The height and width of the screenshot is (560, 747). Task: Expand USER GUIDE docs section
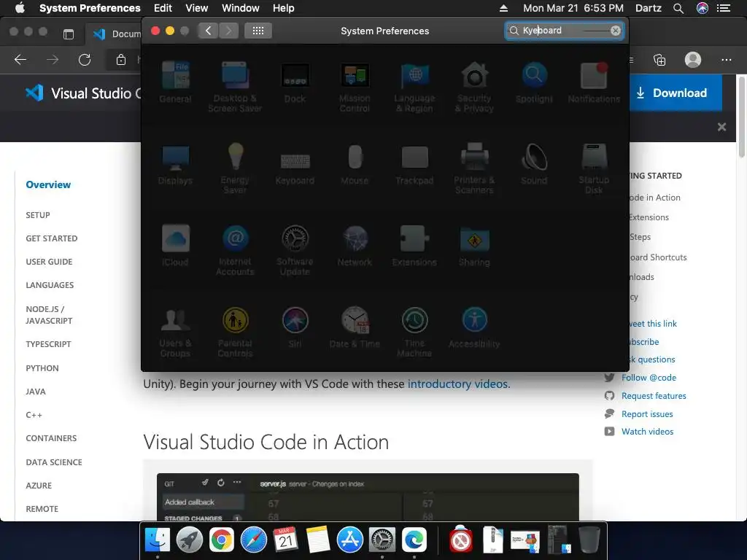[x=49, y=262]
